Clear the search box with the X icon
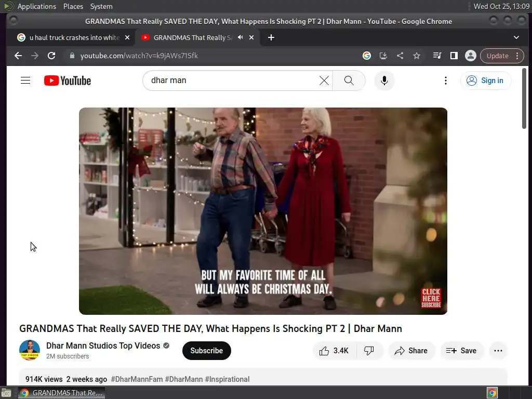The image size is (532, 399). pyautogui.click(x=324, y=81)
